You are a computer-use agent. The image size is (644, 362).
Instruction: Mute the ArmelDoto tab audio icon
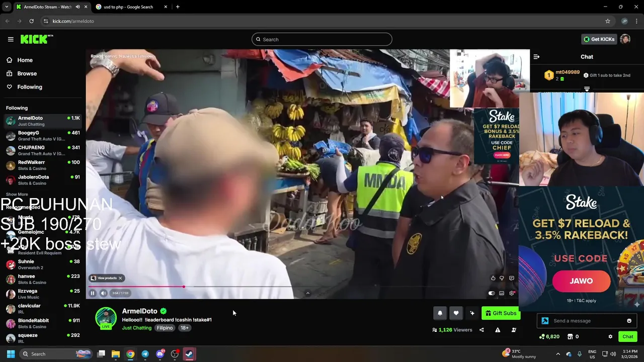[x=77, y=7]
